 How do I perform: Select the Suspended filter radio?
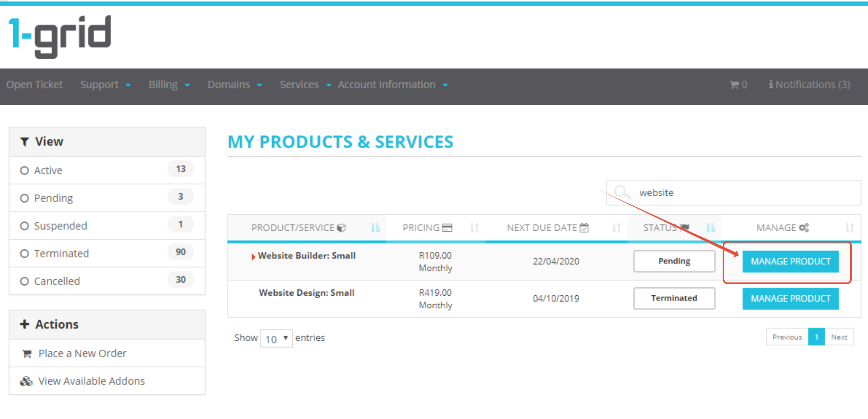point(25,226)
